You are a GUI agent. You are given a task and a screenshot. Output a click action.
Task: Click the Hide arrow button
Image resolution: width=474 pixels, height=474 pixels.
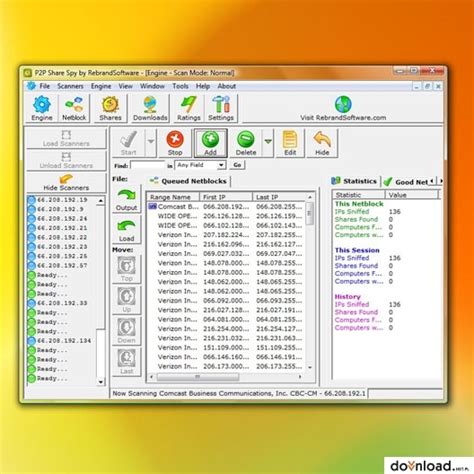pyautogui.click(x=322, y=143)
